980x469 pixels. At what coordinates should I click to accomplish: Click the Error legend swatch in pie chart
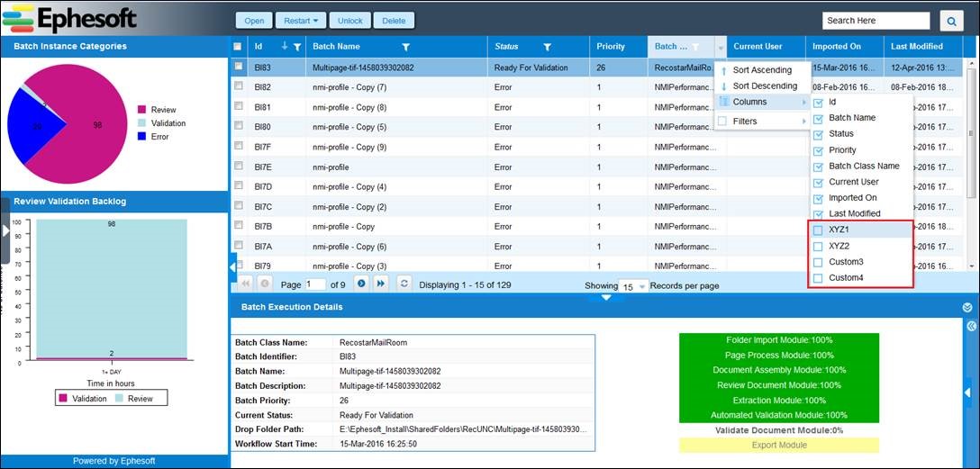coord(141,137)
